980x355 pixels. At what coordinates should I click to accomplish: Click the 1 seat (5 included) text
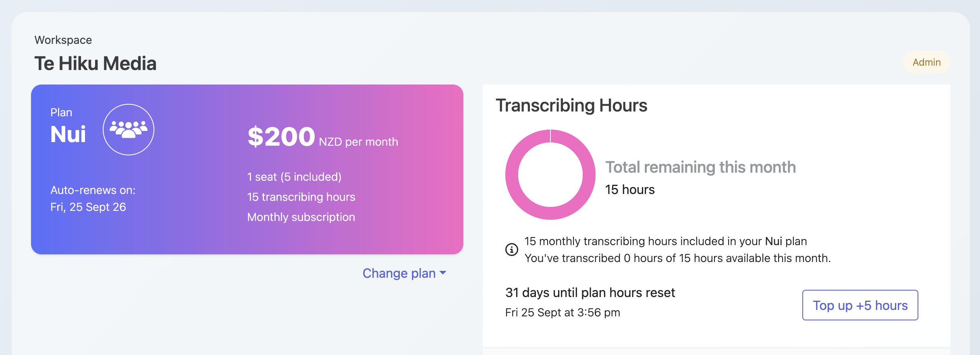294,177
